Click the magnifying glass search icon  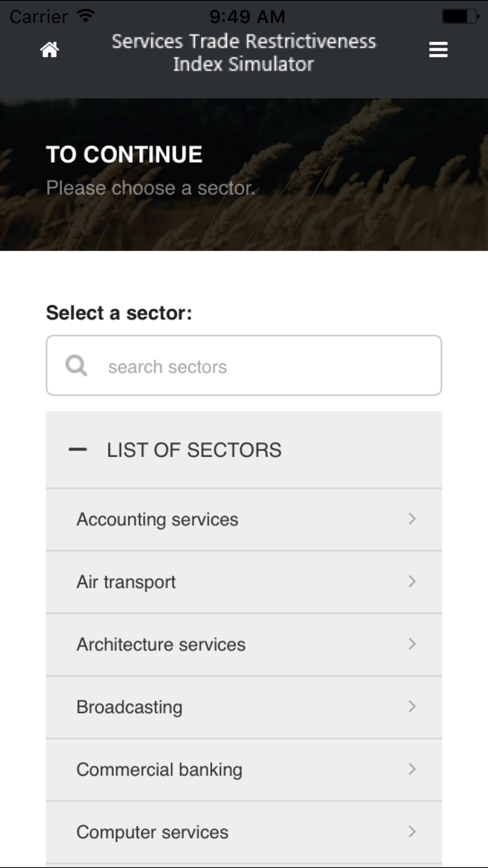(x=76, y=366)
